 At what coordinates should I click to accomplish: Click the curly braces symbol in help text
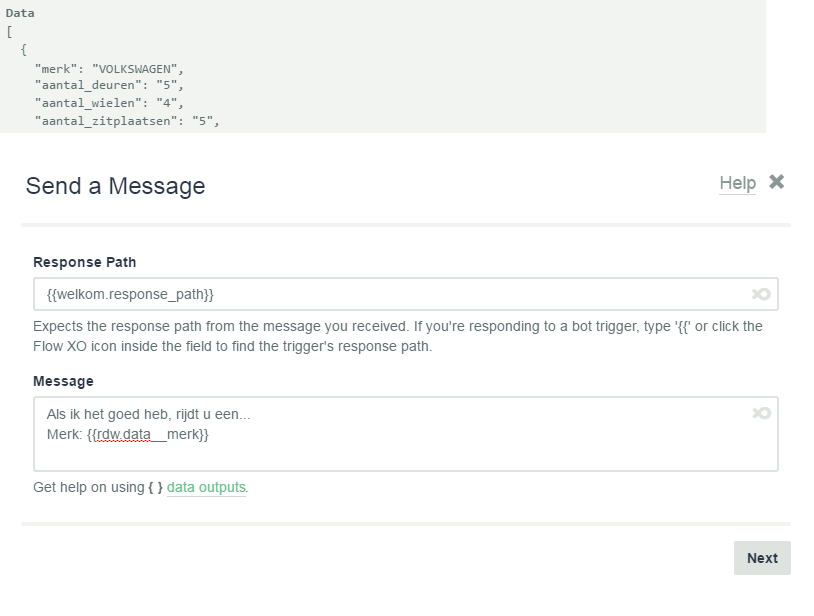coord(154,487)
